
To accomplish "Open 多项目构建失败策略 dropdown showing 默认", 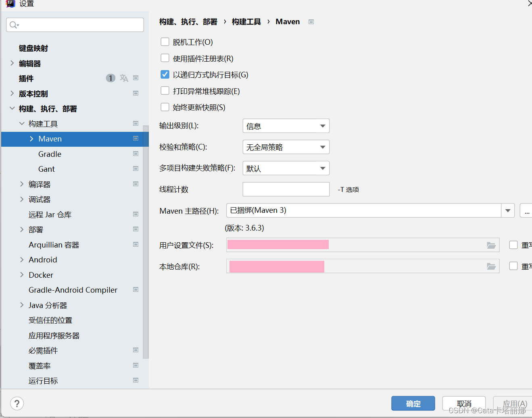I will (286, 168).
